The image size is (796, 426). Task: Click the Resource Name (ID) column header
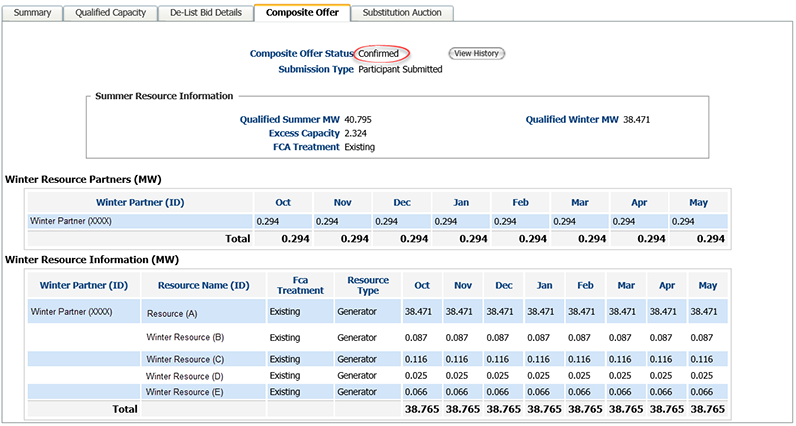pos(204,285)
